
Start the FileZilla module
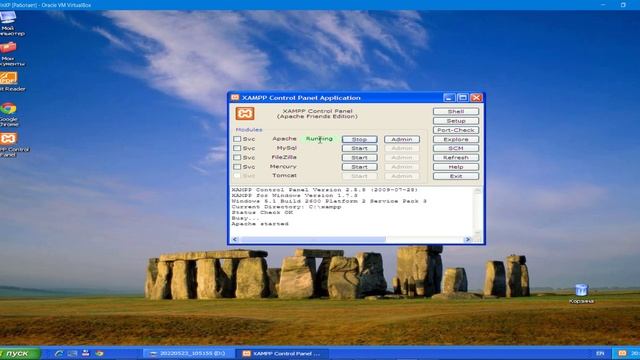[359, 158]
